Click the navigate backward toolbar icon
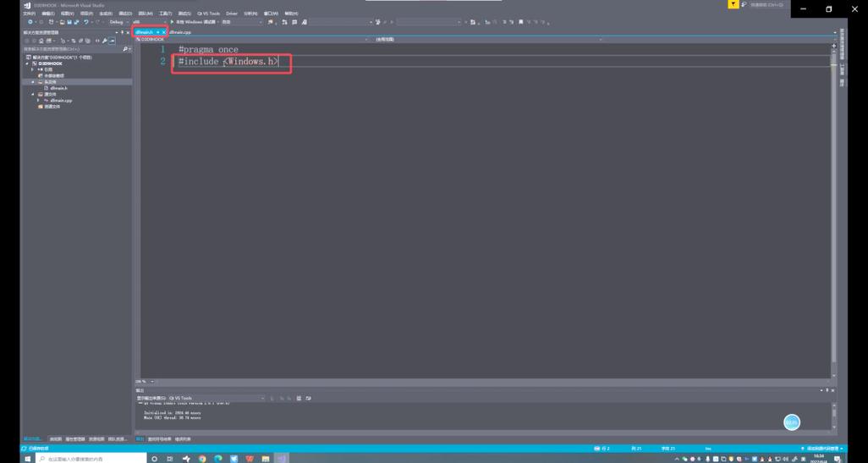 [x=30, y=22]
